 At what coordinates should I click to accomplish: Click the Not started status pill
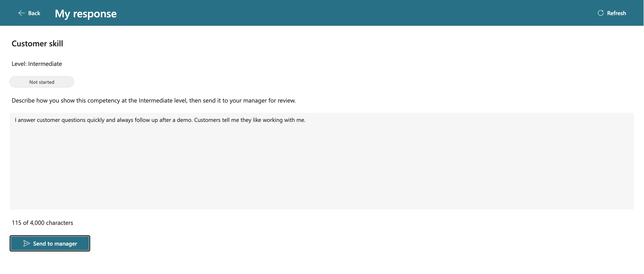[x=42, y=82]
